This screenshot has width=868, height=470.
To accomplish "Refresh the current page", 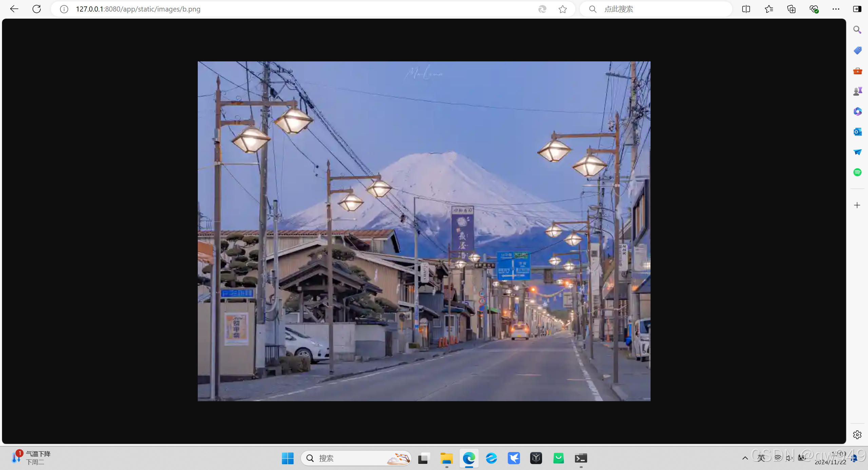I will point(37,9).
